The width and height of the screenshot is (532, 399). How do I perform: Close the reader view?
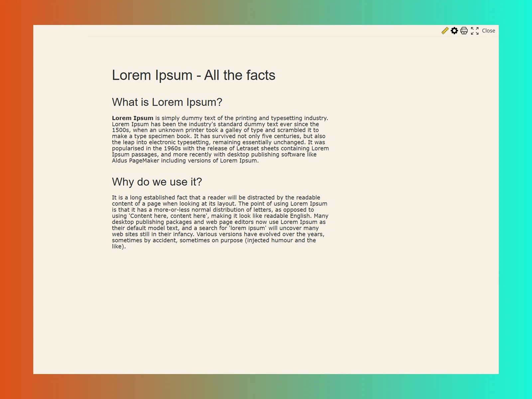pyautogui.click(x=488, y=31)
